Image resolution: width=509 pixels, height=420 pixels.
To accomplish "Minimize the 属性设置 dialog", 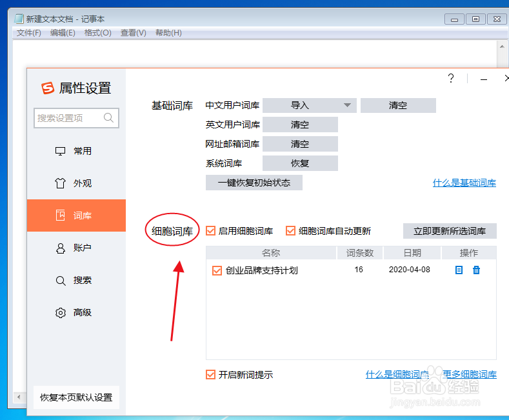I will (484, 79).
